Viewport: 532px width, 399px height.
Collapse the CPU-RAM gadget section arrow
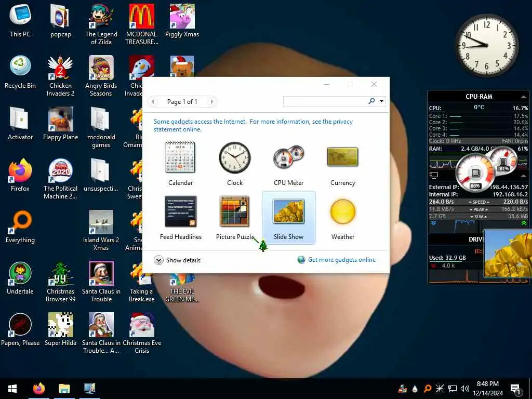[x=524, y=97]
